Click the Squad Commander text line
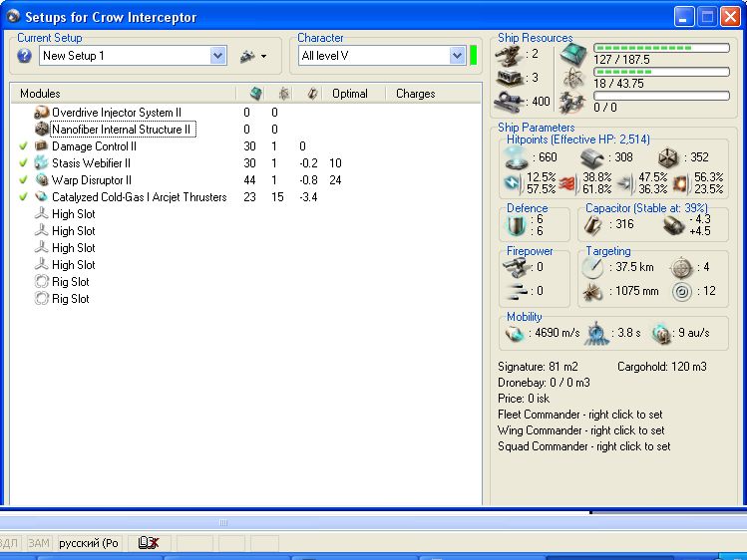 [x=583, y=446]
